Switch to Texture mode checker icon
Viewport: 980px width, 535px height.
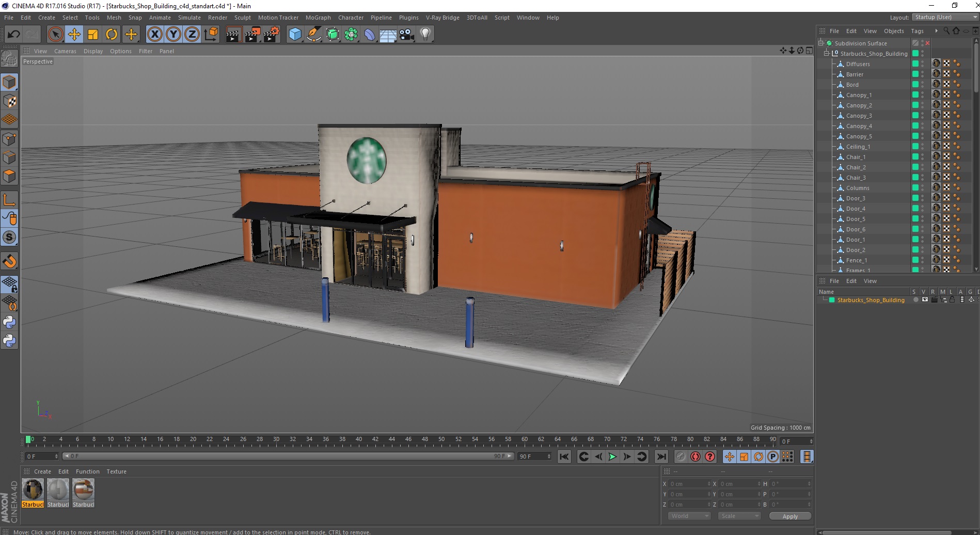tap(9, 101)
